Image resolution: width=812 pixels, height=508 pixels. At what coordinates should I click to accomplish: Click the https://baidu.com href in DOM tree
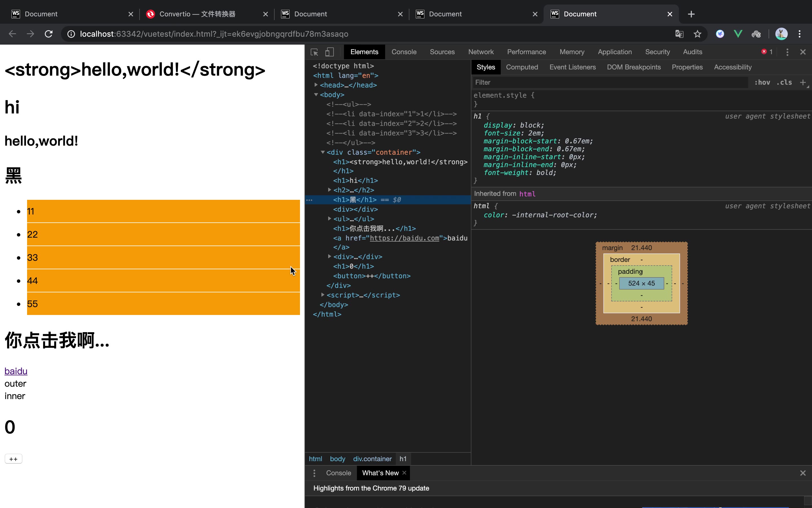click(404, 238)
